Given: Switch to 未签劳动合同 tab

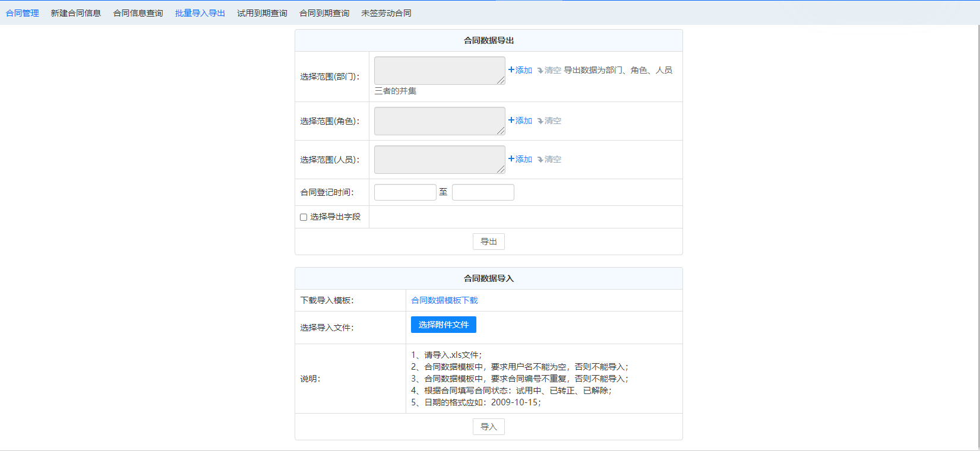Looking at the screenshot, I should [386, 13].
